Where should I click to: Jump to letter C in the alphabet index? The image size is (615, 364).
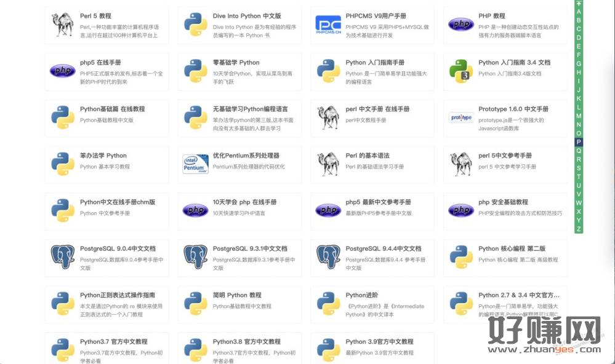click(x=579, y=29)
